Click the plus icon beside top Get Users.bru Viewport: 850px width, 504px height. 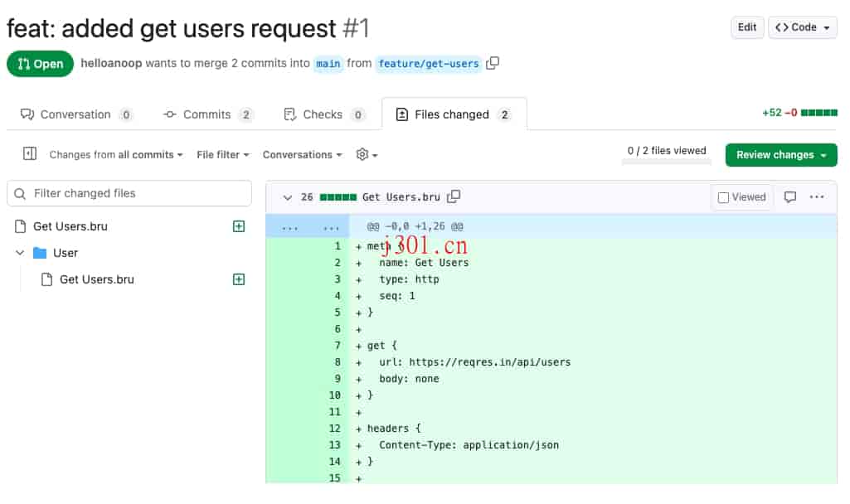tap(239, 225)
